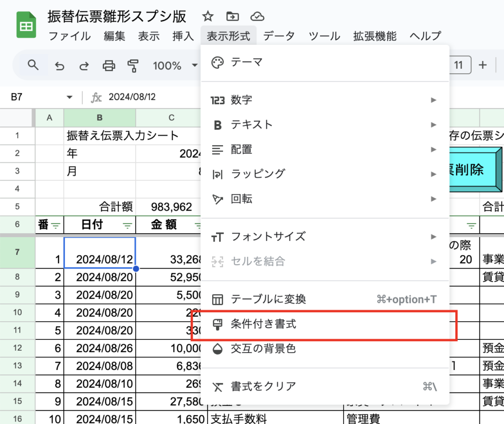The width and height of the screenshot is (504, 424).
Task: Click the 管理費 cell
Action: tap(411, 418)
